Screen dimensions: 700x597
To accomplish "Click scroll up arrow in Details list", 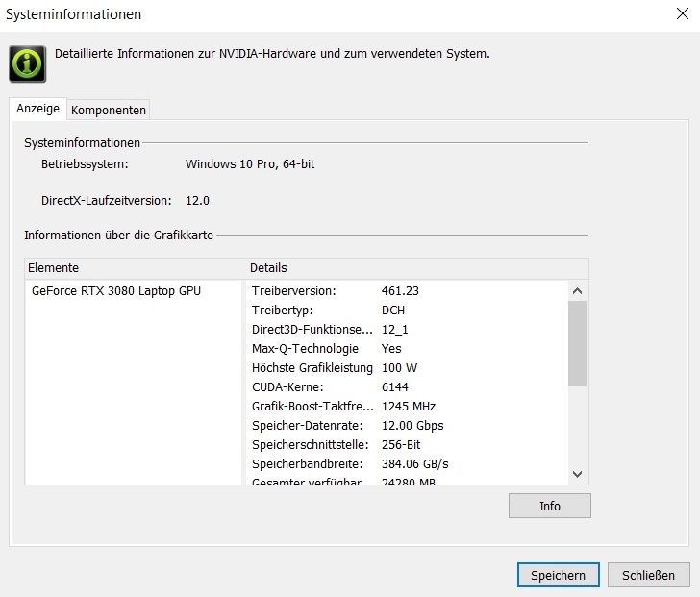I will [x=577, y=291].
